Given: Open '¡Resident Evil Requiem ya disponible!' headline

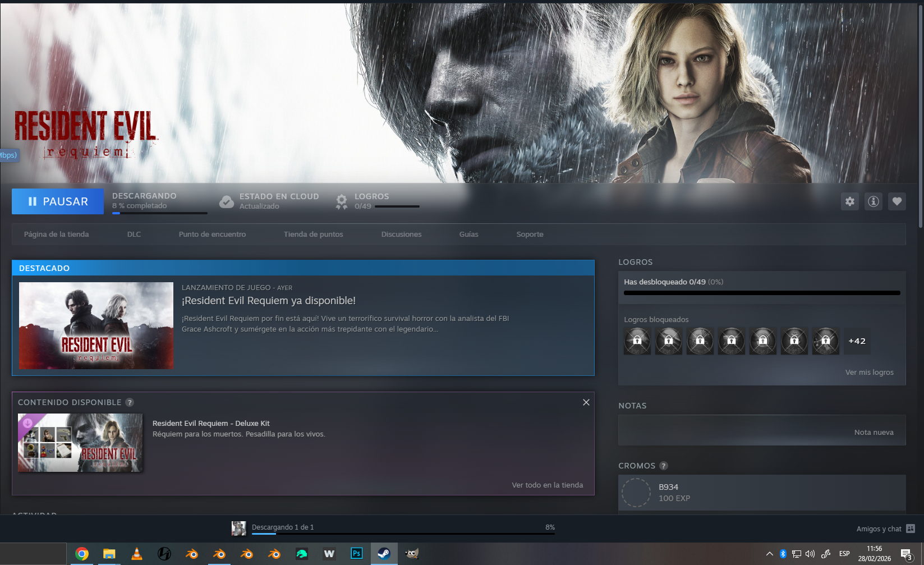Looking at the screenshot, I should [269, 301].
